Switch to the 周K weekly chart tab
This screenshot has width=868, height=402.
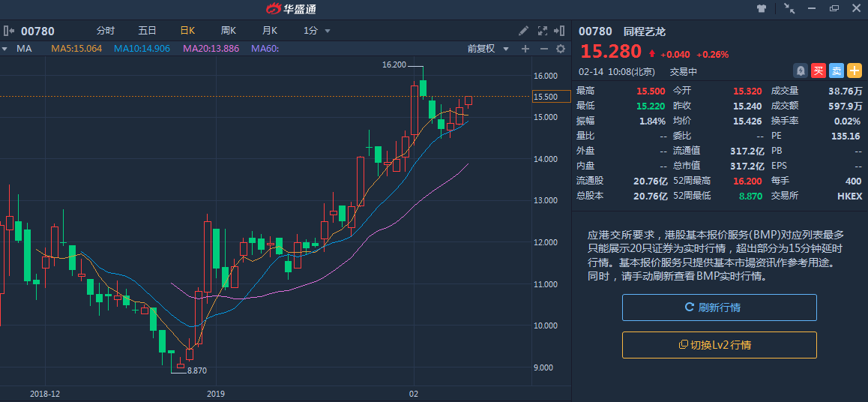click(x=228, y=31)
